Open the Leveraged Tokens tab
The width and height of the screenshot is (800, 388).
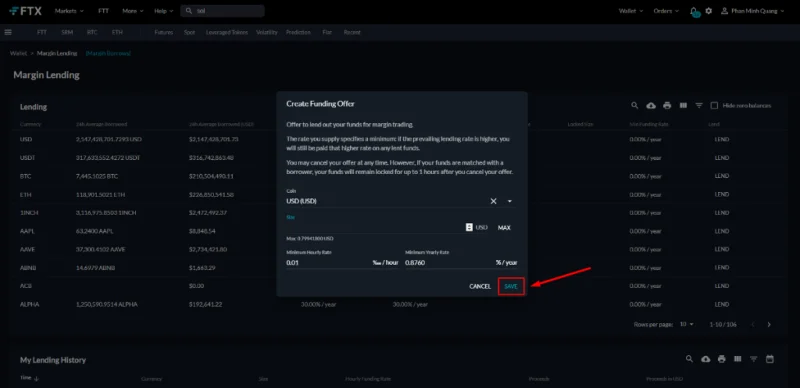coord(227,32)
